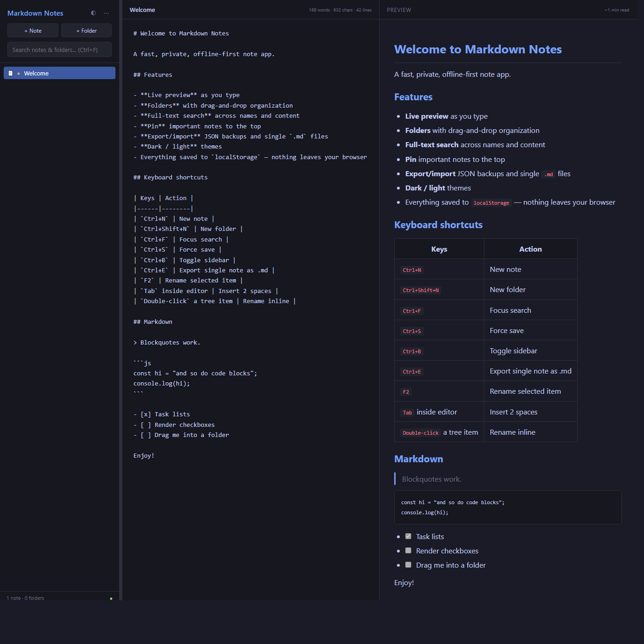The image size is (644, 644).
Task: Click the Ctrl+F key cell in preview table
Action: (439, 310)
